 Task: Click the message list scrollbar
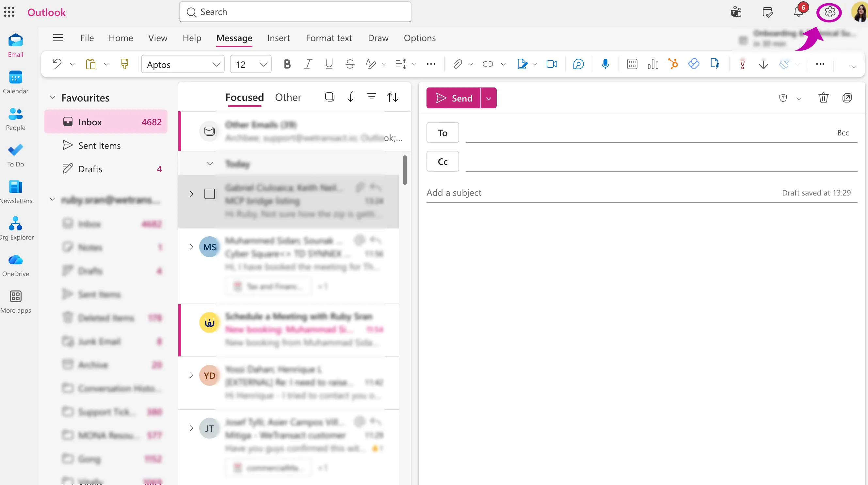405,170
